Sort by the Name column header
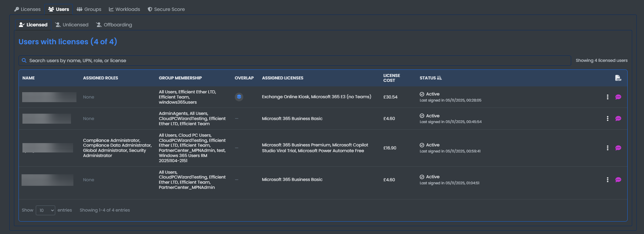 pos(29,78)
